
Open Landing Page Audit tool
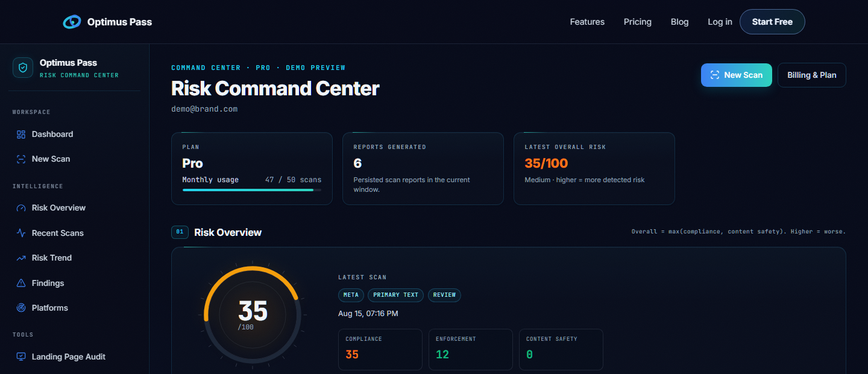(x=75, y=357)
